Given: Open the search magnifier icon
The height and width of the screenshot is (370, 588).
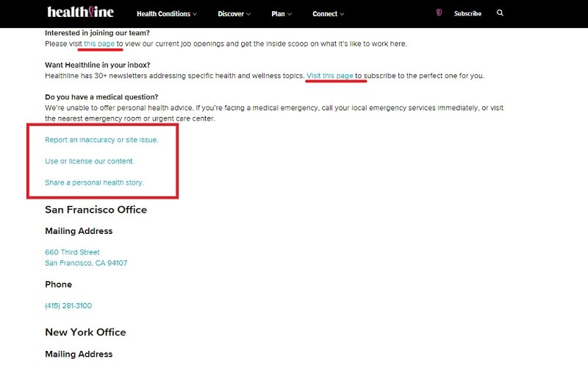Looking at the screenshot, I should (500, 13).
